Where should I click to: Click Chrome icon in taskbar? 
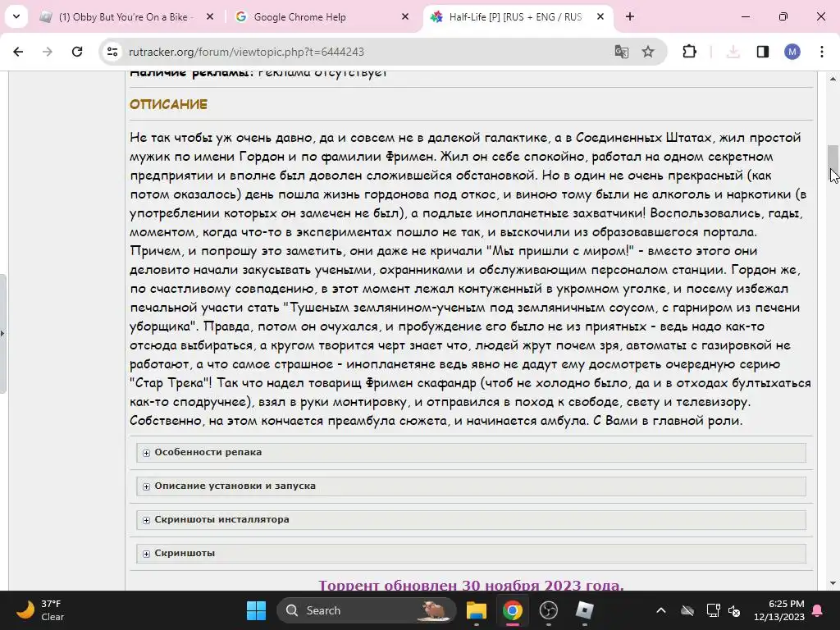[x=512, y=610]
